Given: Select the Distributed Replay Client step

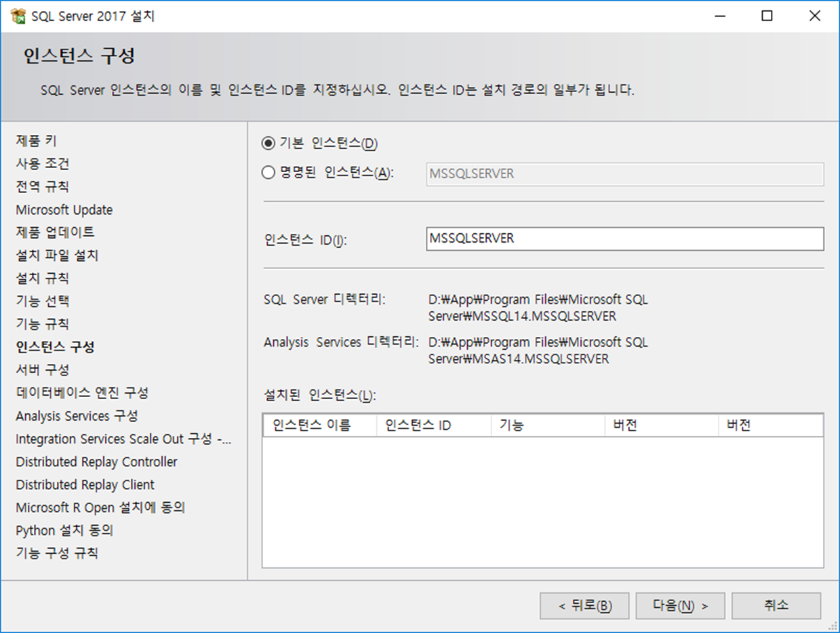Looking at the screenshot, I should (85, 485).
